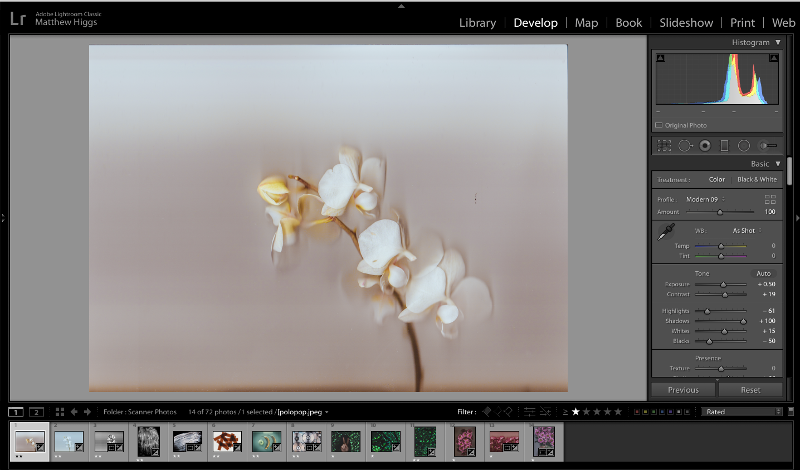Collapse the Histogram panel
Image resolution: width=800 pixels, height=470 pixels.
click(x=777, y=42)
